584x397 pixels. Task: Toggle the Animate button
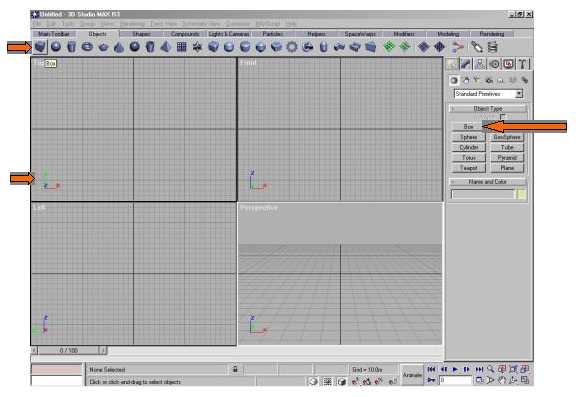tap(412, 375)
